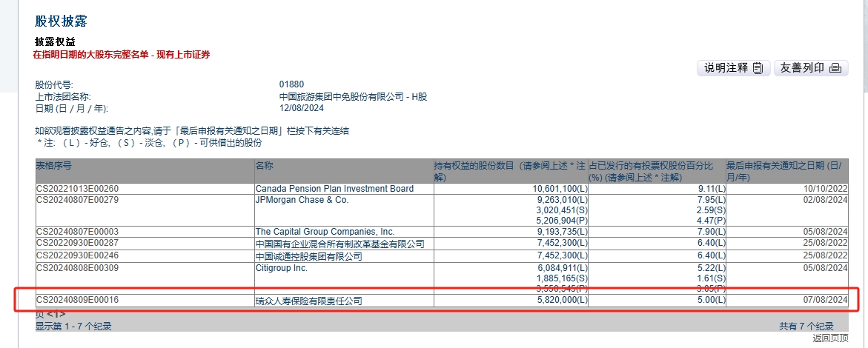The image size is (868, 348).
Task: Select form number CS20240807E00003
Action: (78, 232)
